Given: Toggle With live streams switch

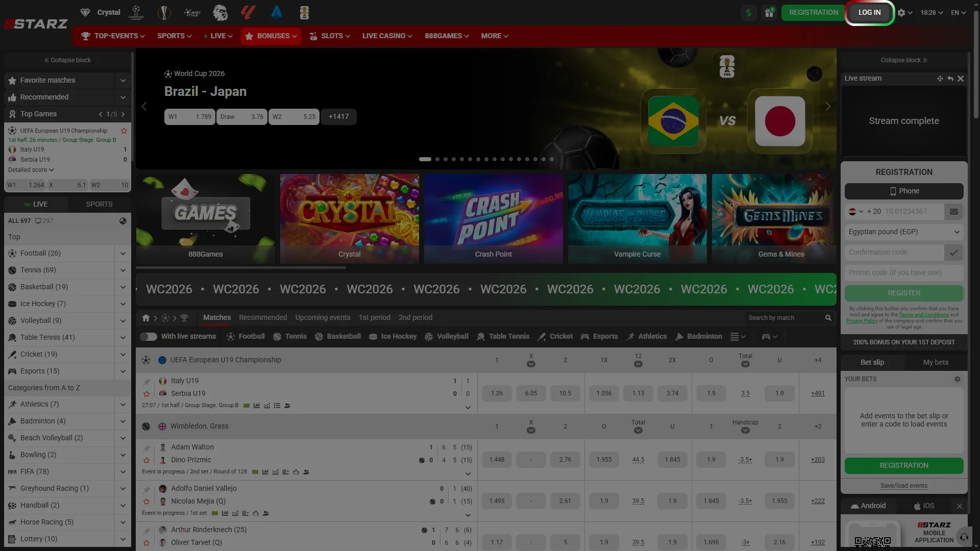Looking at the screenshot, I should 149,337.
